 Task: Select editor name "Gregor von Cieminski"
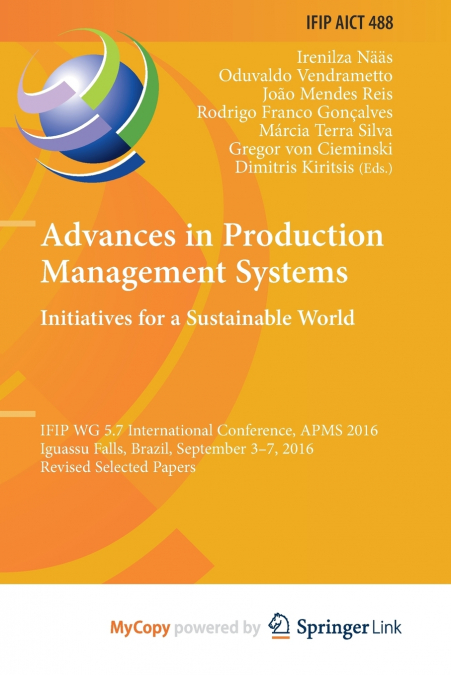coord(310,149)
